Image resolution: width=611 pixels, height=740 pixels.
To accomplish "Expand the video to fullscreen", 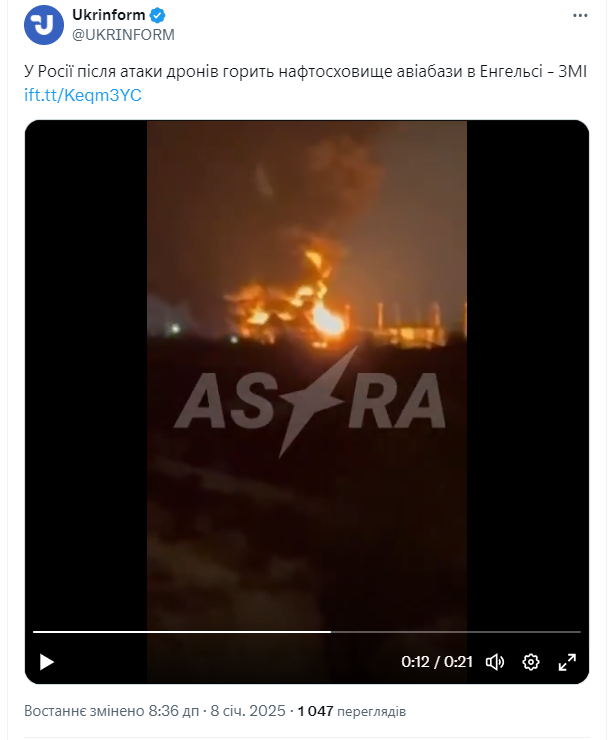I will pyautogui.click(x=567, y=662).
